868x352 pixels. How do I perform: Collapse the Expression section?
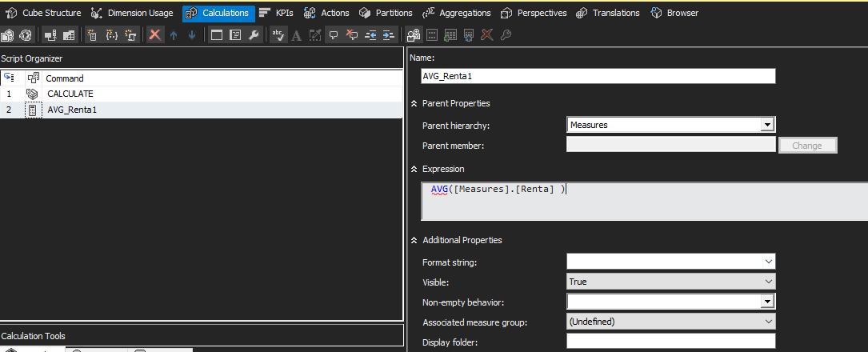pos(414,169)
